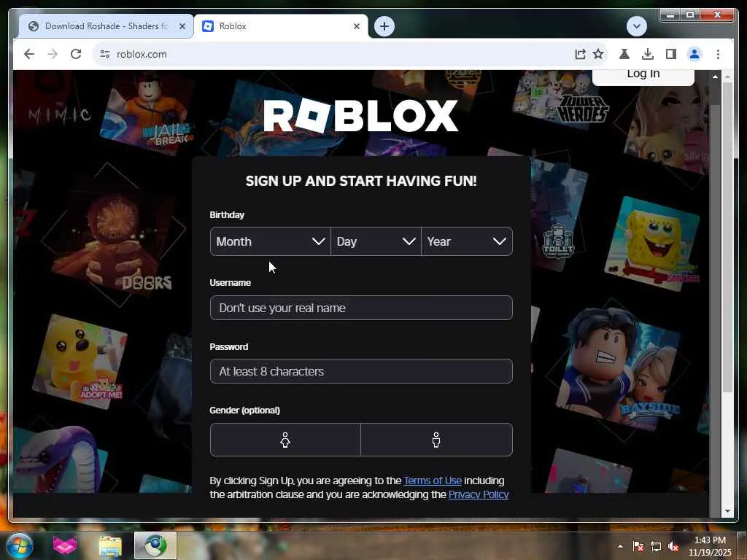This screenshot has height=560, width=747.
Task: Close the Download Roshade tab
Action: click(x=182, y=26)
